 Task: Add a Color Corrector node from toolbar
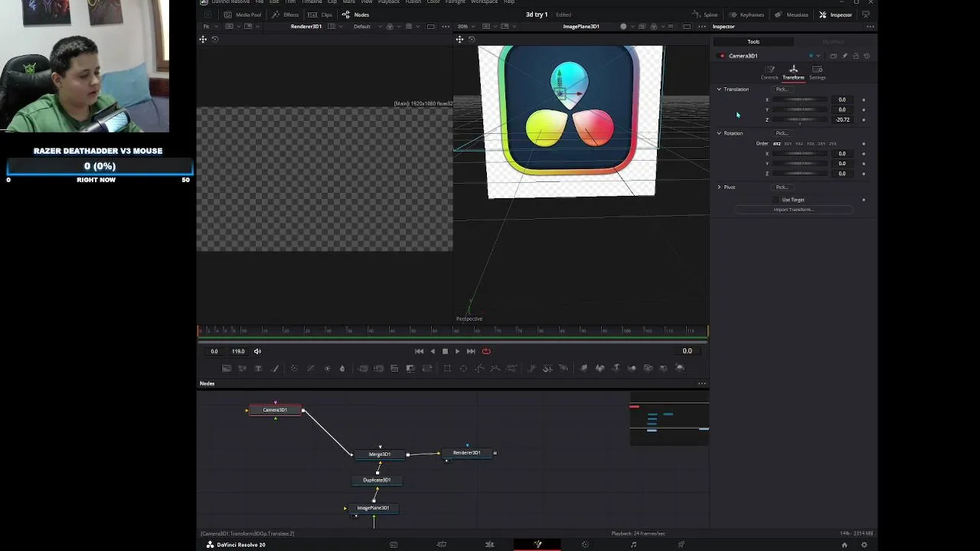[293, 368]
